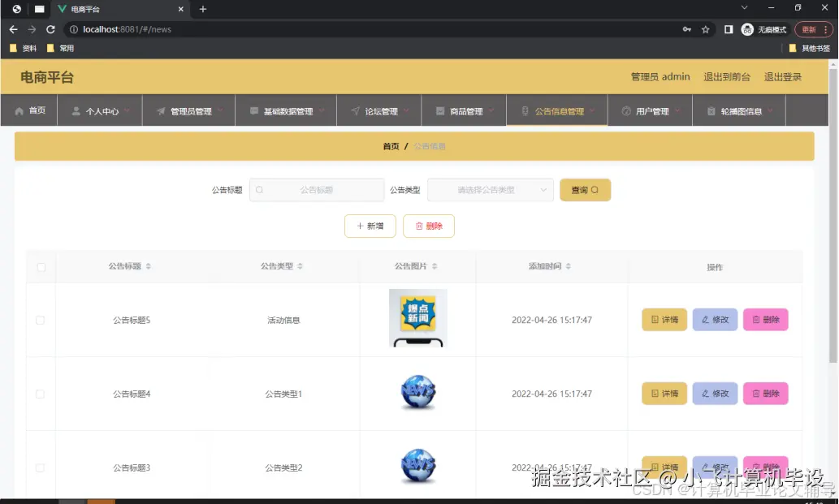Expand the 用户管理 dropdown menu
839x504 pixels.
click(650, 110)
